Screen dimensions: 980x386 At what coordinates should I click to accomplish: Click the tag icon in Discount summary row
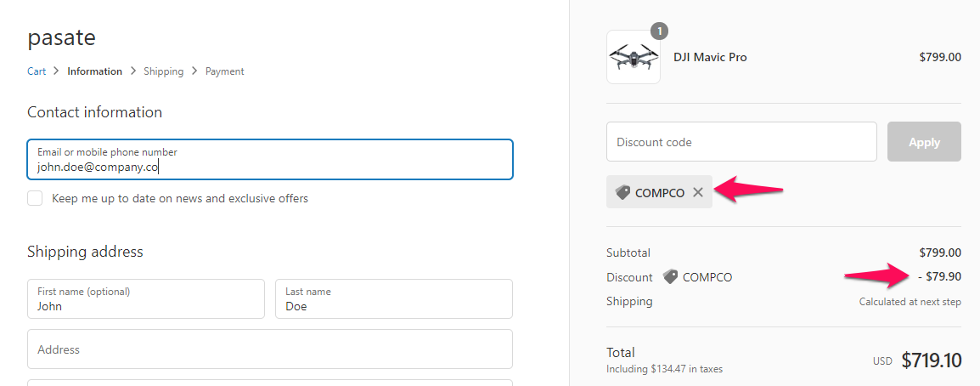670,277
